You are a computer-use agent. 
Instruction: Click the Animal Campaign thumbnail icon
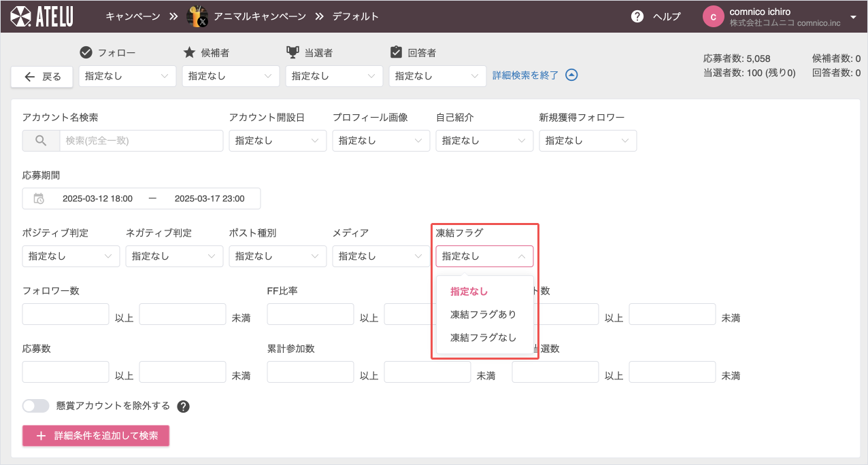click(197, 16)
